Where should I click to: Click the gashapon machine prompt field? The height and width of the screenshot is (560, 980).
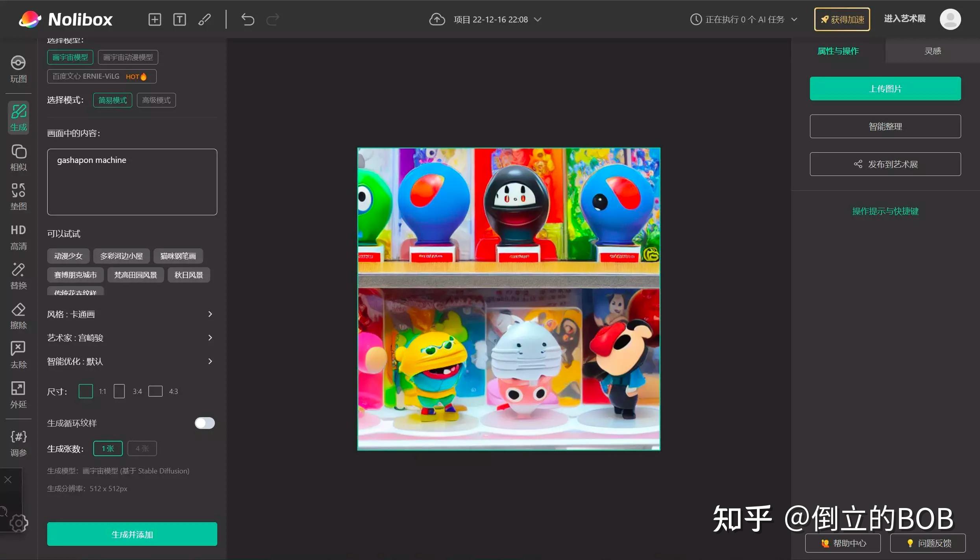click(x=132, y=182)
